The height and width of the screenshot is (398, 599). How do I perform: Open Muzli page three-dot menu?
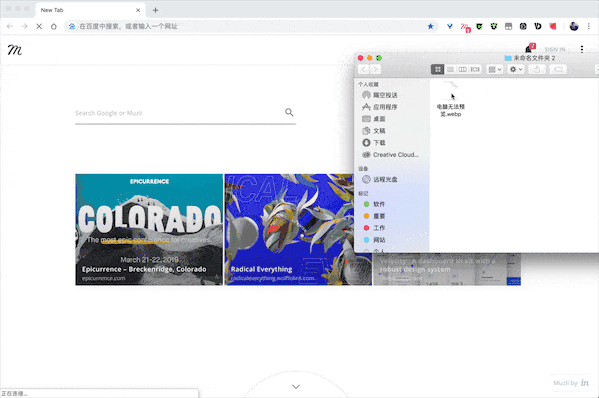point(582,49)
